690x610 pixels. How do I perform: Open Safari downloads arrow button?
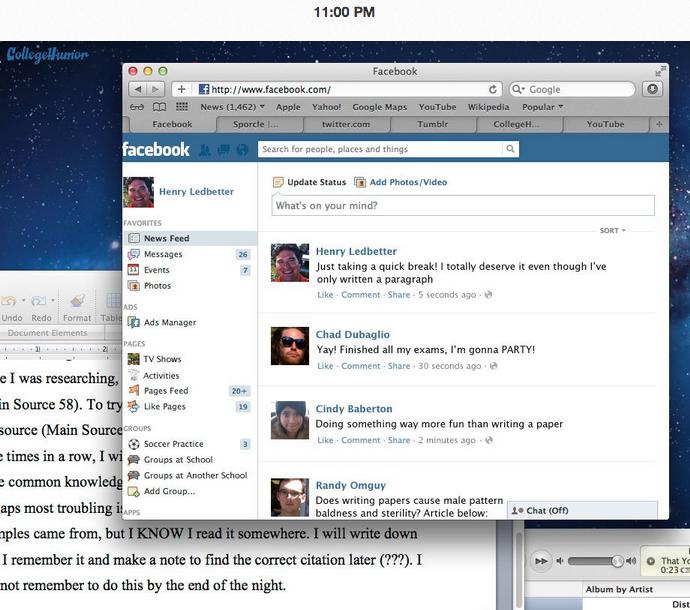[x=652, y=90]
